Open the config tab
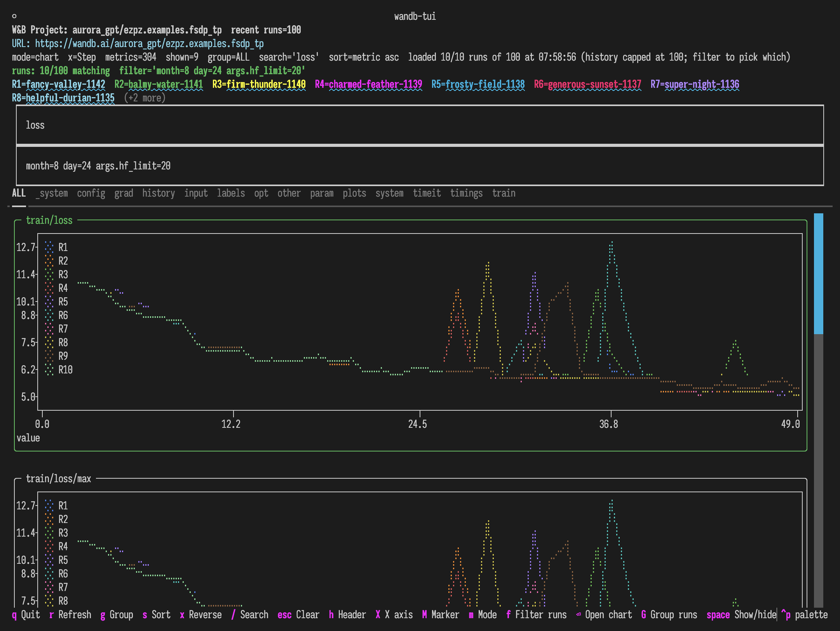This screenshot has height=631, width=840. pos(91,193)
